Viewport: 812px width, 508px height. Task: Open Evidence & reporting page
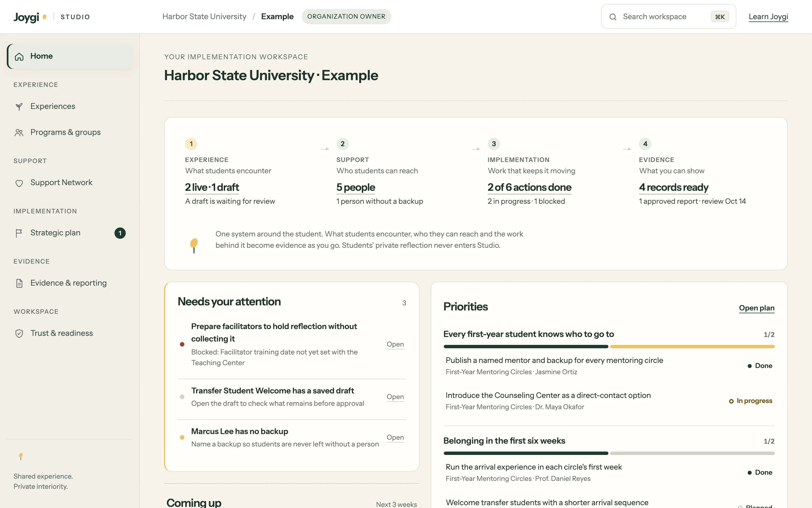pos(70,283)
